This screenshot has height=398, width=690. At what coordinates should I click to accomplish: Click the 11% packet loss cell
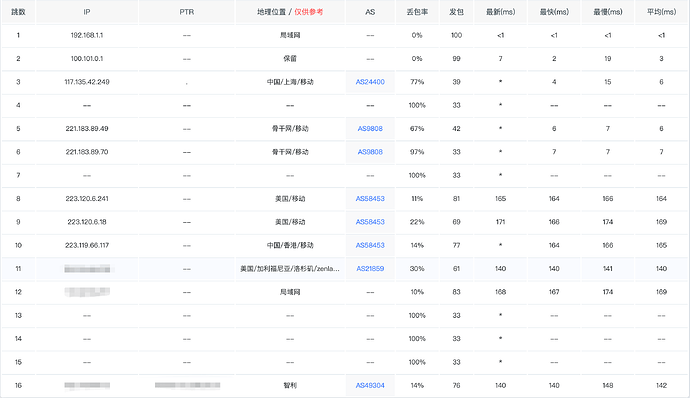417,199
